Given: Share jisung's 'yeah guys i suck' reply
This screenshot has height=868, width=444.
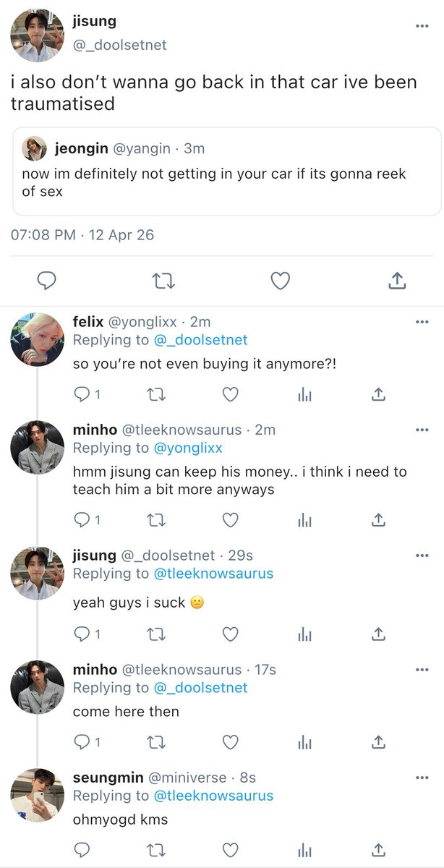Looking at the screenshot, I should click(x=377, y=634).
